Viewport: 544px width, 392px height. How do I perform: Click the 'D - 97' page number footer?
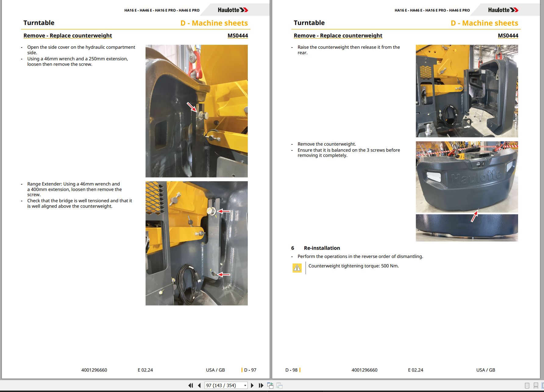(250, 370)
